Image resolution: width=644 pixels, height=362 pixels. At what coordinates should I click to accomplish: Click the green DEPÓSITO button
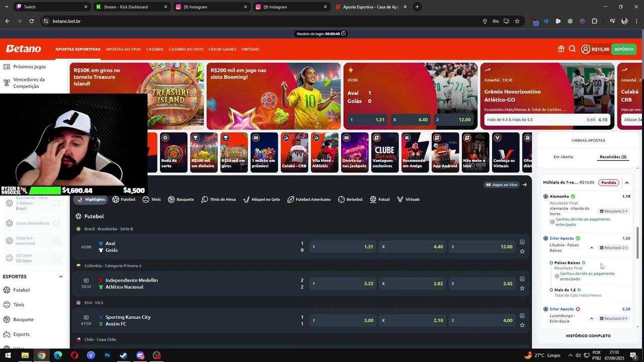(x=624, y=49)
